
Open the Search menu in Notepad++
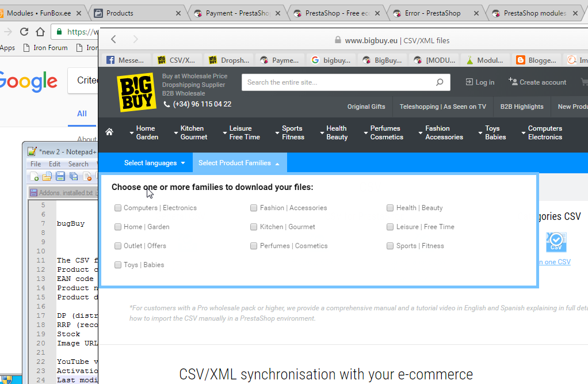tap(78, 164)
